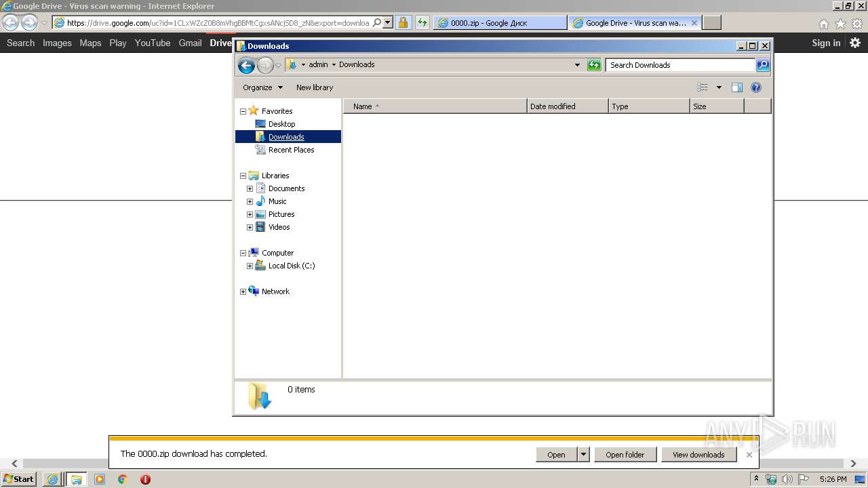Collapse the Libraries tree group

[243, 176]
